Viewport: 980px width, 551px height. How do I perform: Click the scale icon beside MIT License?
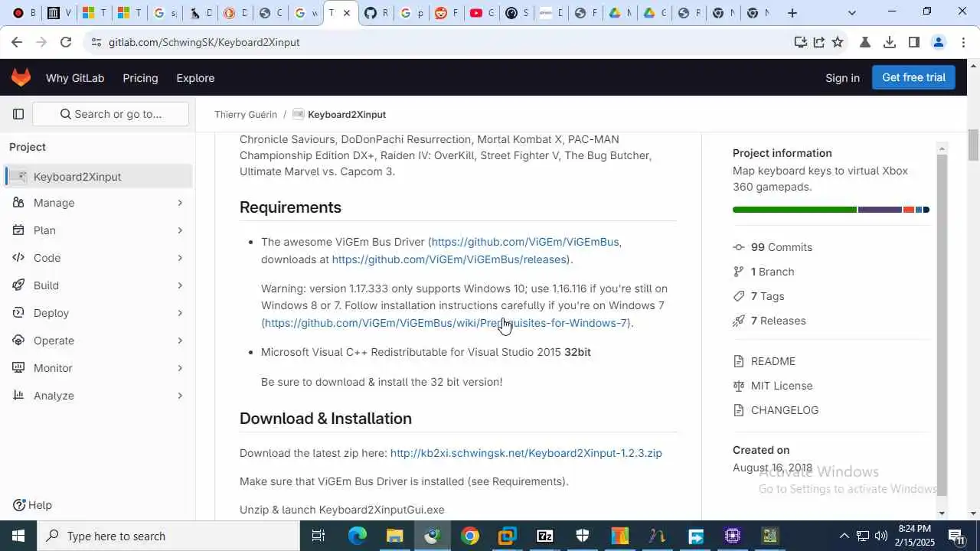(738, 386)
